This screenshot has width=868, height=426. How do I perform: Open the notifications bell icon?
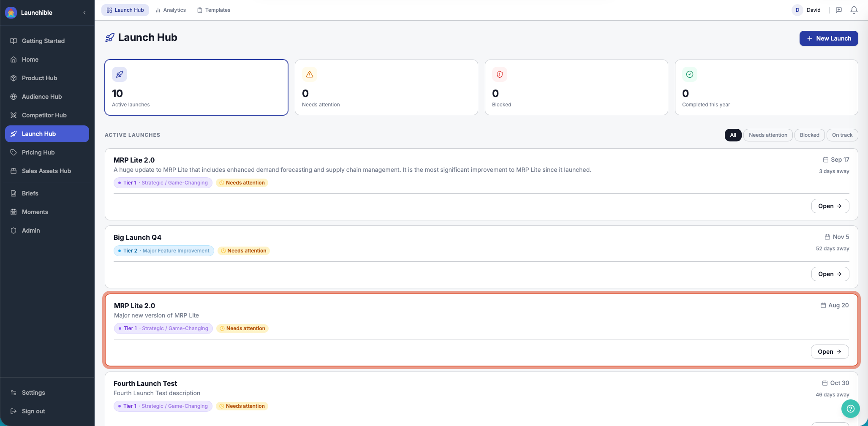[x=854, y=10]
